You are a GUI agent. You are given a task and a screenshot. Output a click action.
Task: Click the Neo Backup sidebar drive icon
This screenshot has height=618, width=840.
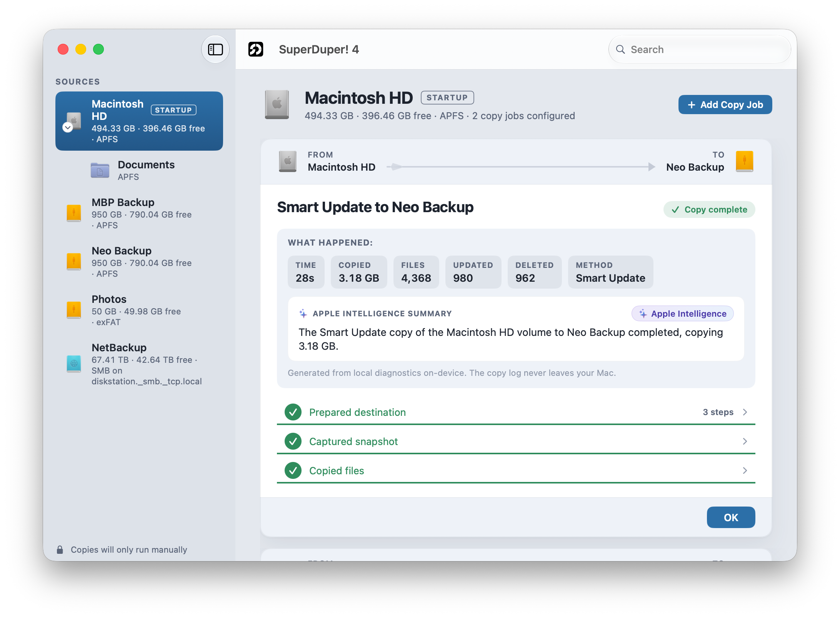point(74,262)
